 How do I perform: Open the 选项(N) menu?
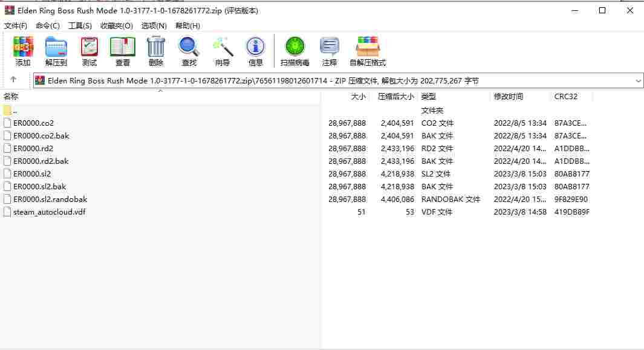[154, 25]
